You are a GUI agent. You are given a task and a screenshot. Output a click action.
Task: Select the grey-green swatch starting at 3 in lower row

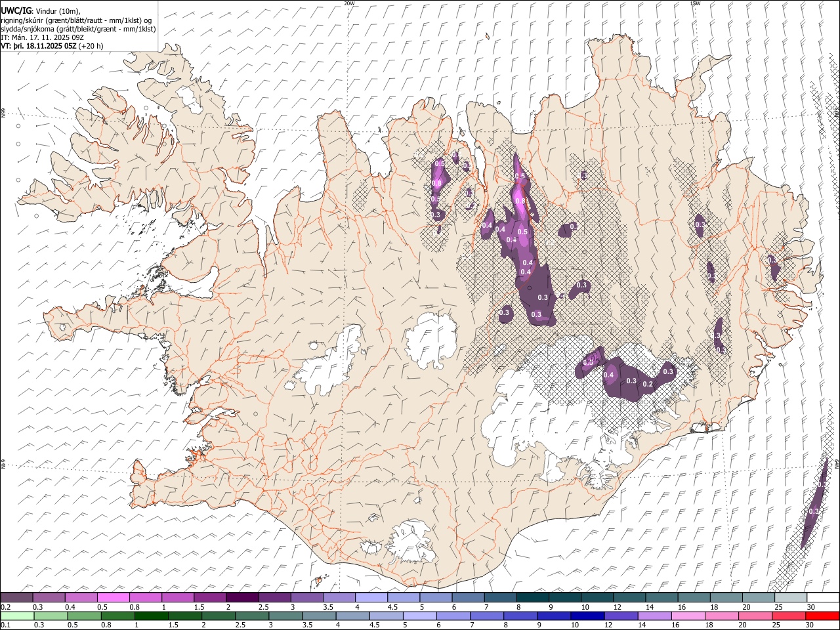coord(285,616)
